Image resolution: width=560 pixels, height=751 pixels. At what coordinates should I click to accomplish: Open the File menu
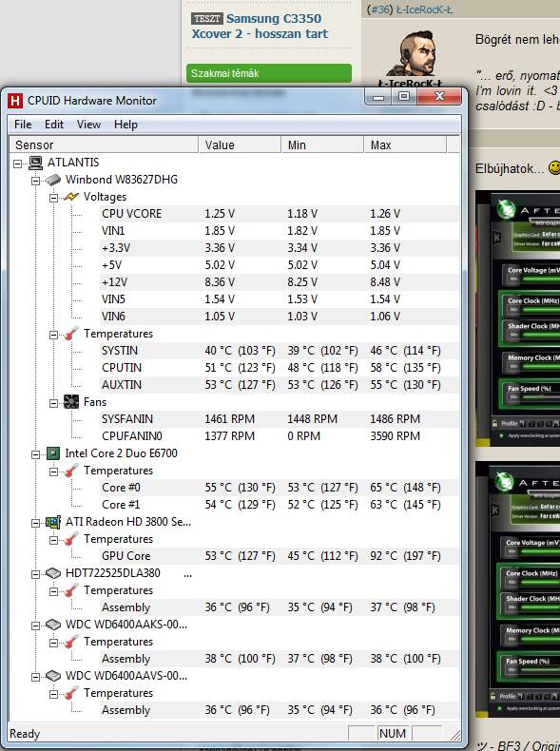(x=23, y=125)
